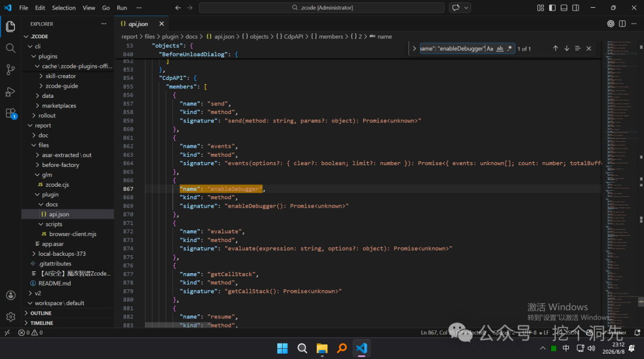Open the Explorer view in activity bar

click(x=11, y=26)
